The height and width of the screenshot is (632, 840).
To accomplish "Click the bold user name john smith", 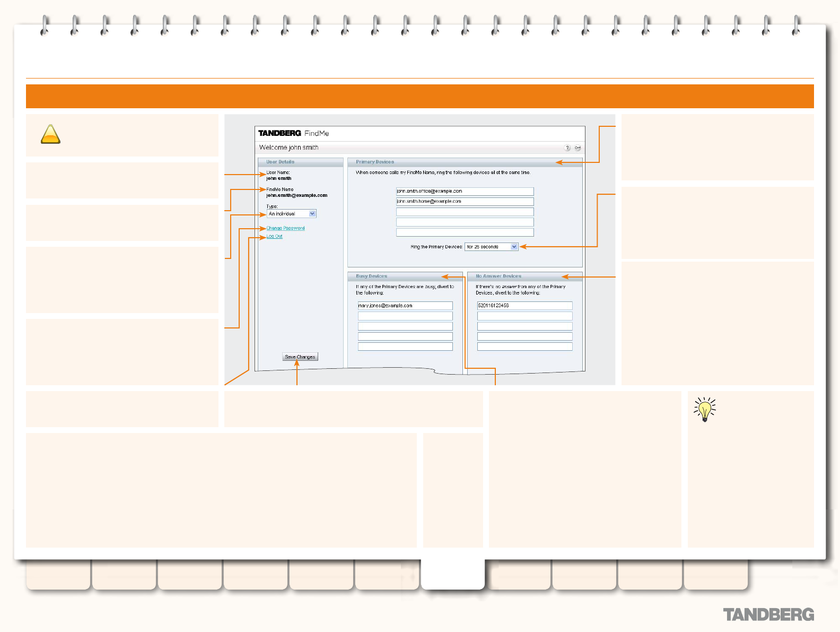I will 279,178.
